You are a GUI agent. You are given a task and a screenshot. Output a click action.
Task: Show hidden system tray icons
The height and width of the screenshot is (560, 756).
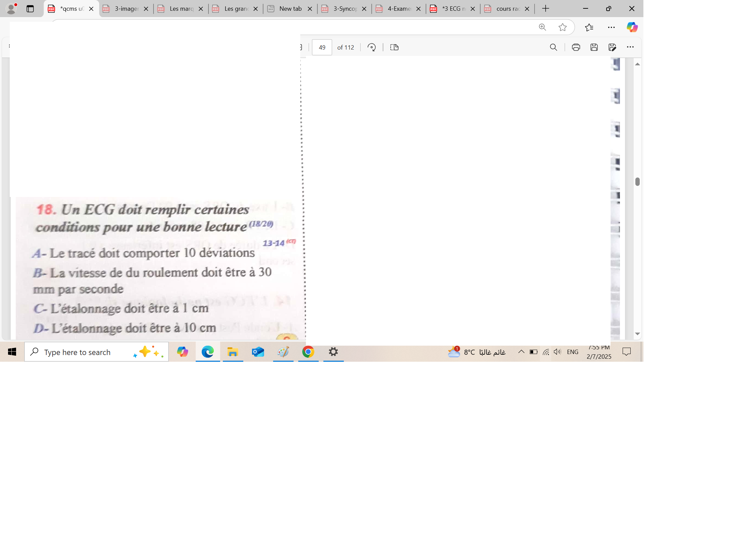pos(521,352)
